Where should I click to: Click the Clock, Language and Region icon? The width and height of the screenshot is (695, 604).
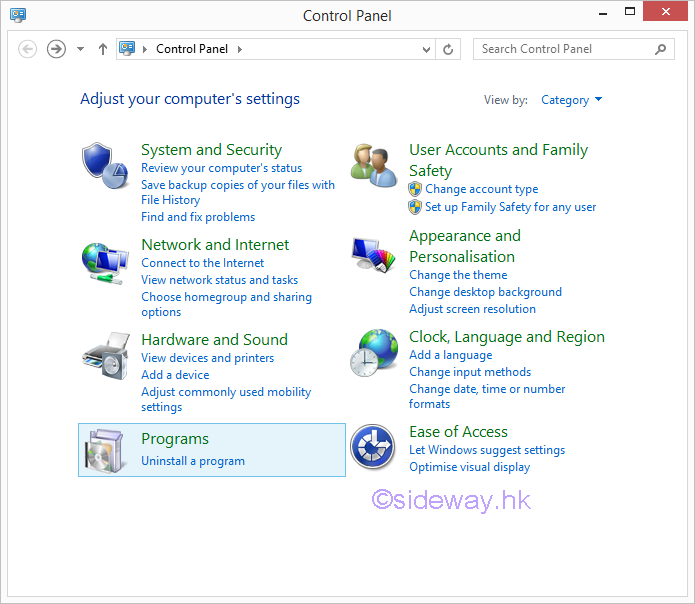(374, 353)
